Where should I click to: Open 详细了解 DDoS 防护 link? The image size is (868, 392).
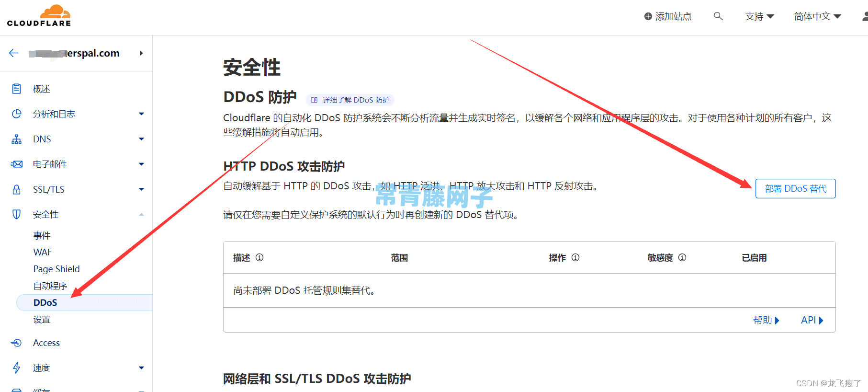[x=350, y=100]
